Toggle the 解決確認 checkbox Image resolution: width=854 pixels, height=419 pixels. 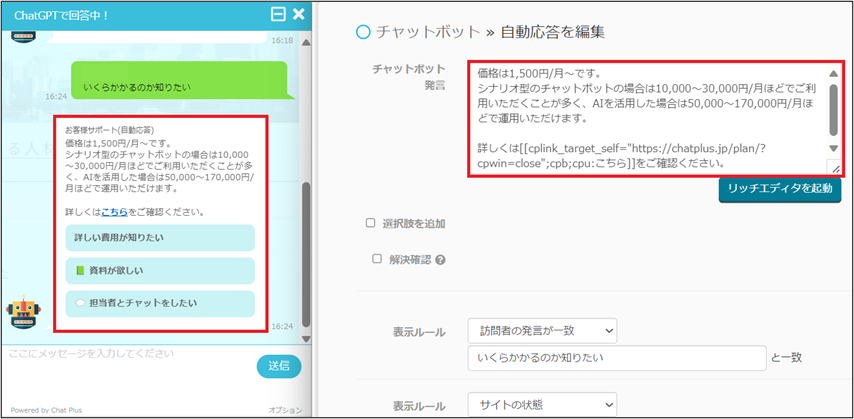pyautogui.click(x=377, y=259)
